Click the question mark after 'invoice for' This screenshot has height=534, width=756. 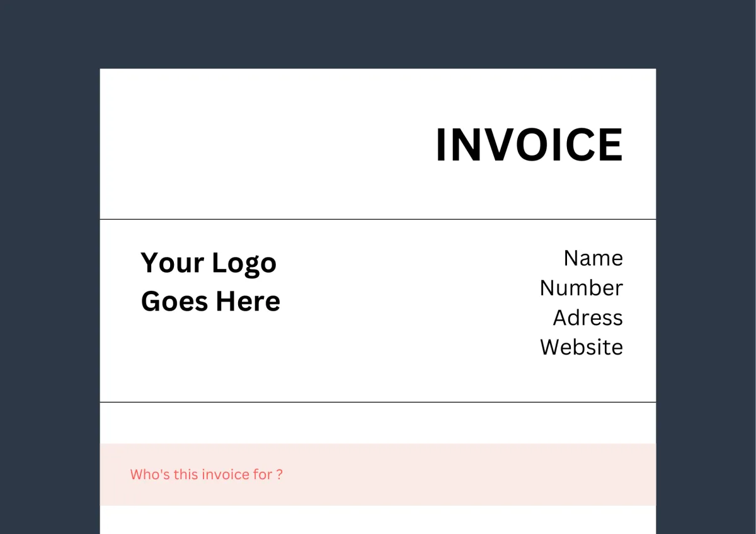[280, 474]
